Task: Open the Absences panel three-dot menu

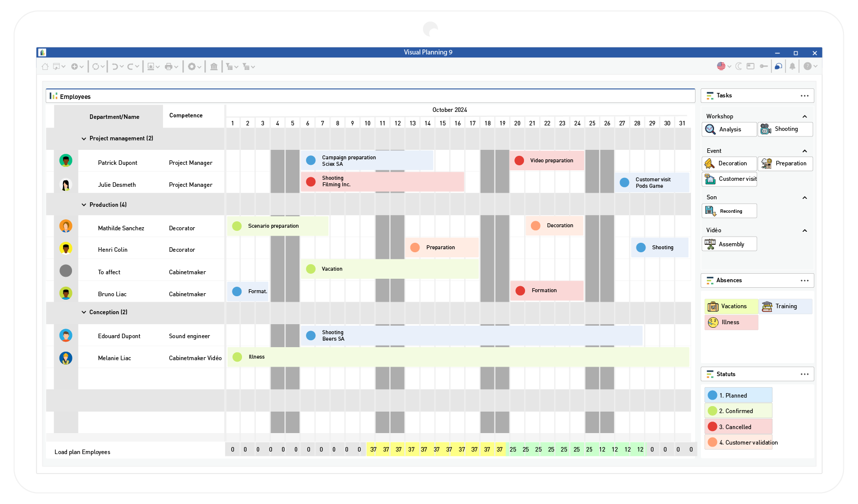Action: click(x=804, y=281)
